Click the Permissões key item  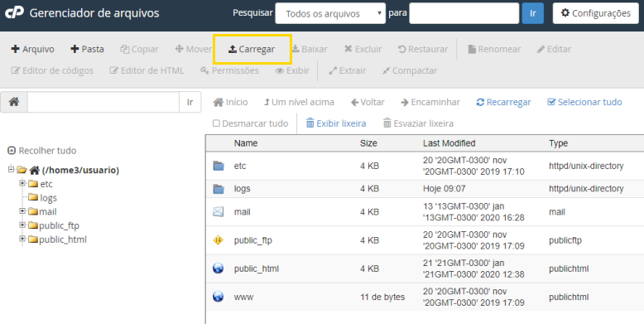(229, 70)
